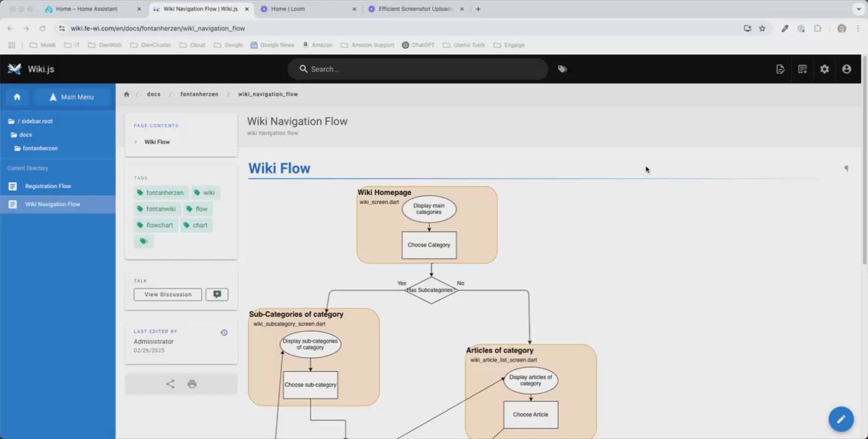
Task: Click the site information icon in address bar
Action: coord(62,28)
